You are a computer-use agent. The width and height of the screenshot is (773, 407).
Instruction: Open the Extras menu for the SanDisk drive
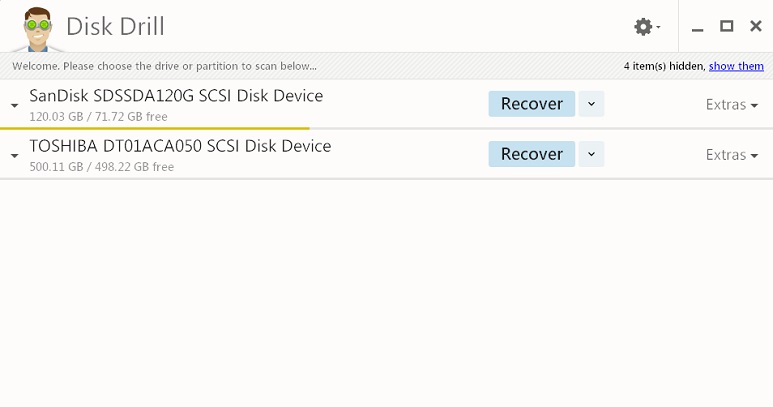[732, 105]
